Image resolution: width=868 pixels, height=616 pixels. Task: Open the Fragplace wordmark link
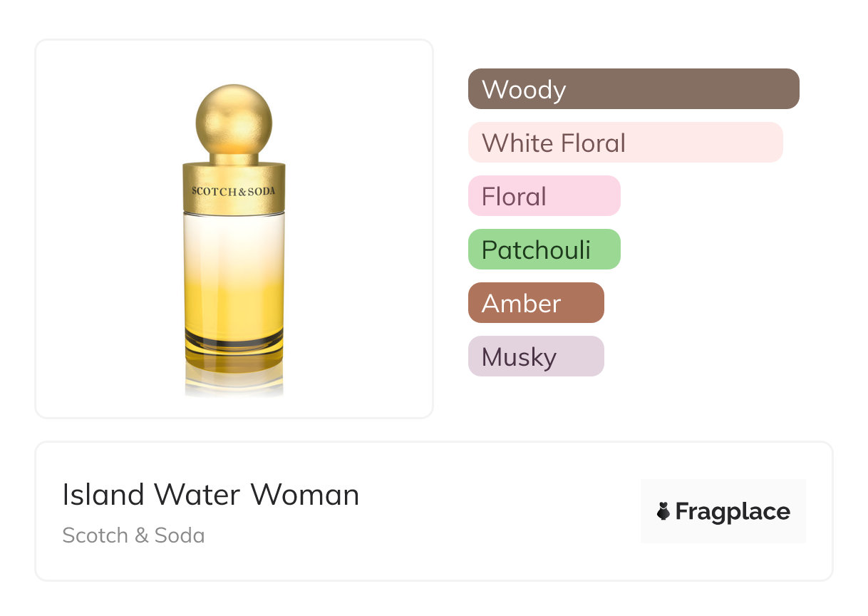pos(733,511)
